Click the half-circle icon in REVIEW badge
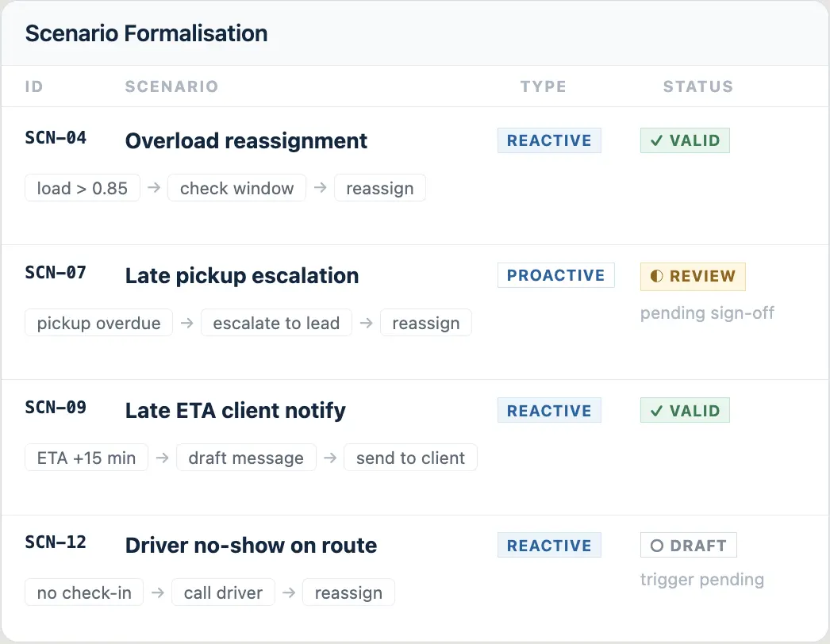This screenshot has width=830, height=644. pos(656,276)
